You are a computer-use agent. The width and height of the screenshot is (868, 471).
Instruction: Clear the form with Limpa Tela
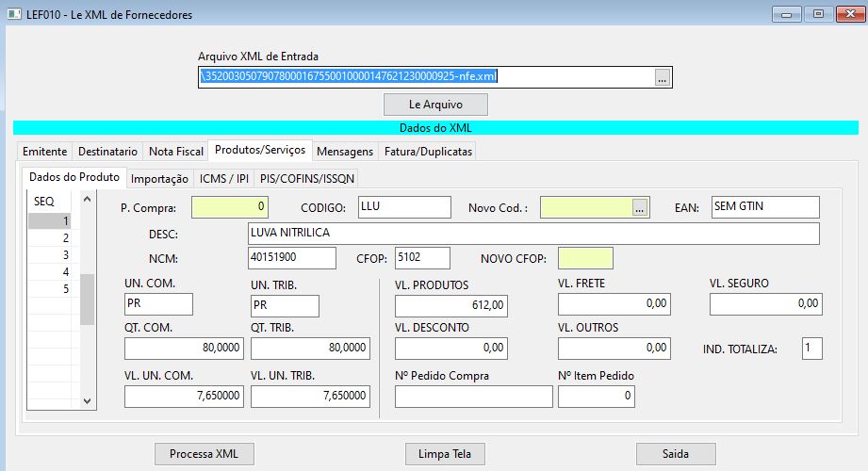pos(445,453)
